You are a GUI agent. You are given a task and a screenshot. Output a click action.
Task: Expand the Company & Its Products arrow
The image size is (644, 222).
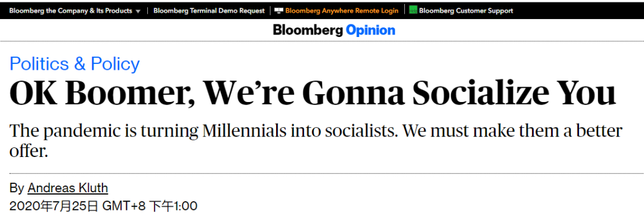coord(138,11)
